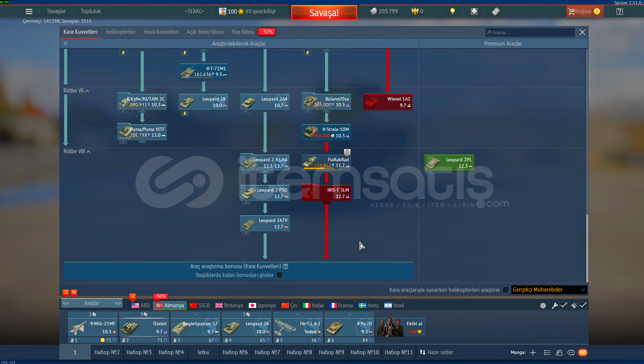Select the ABD nation tab
Viewport: 644px width, 364px height.
coord(141,306)
